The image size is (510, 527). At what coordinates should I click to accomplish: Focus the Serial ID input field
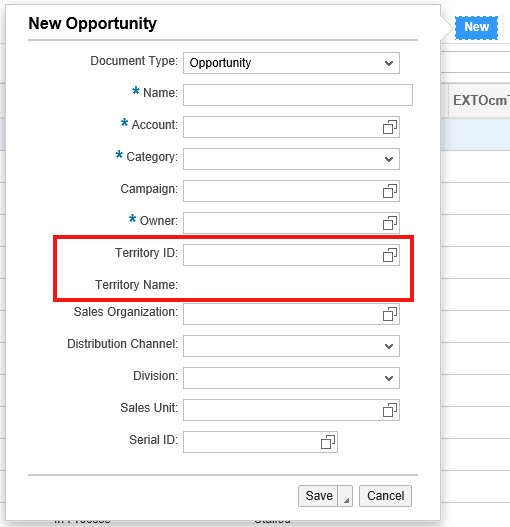point(260,442)
